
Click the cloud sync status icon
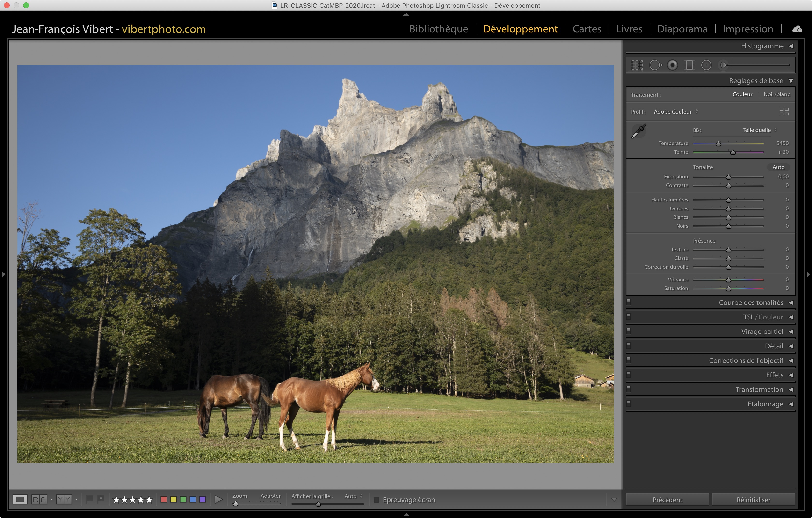click(797, 29)
